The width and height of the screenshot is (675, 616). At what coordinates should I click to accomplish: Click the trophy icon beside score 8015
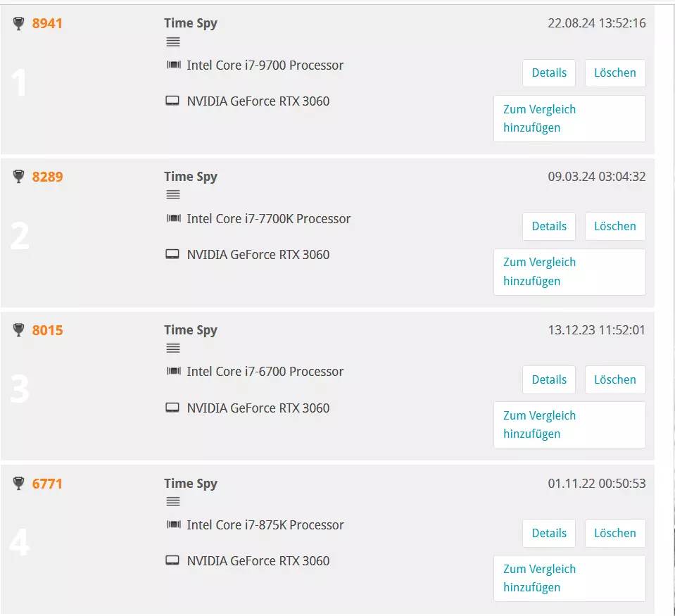[18, 330]
